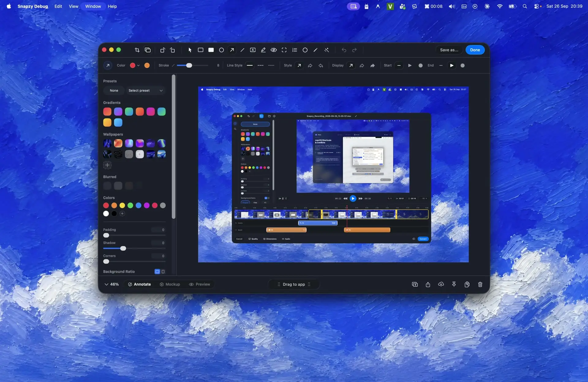Pin the screenshot with pin icon
This screenshot has height=382, width=588.
tap(454, 285)
